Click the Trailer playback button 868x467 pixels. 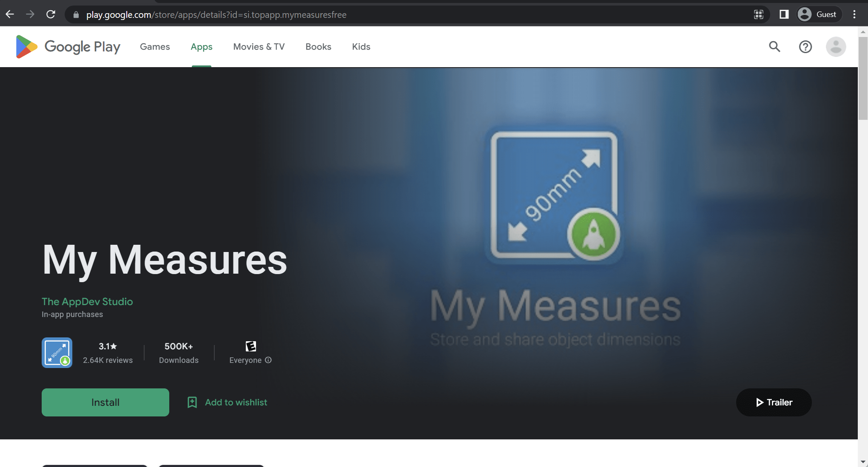coord(774,402)
